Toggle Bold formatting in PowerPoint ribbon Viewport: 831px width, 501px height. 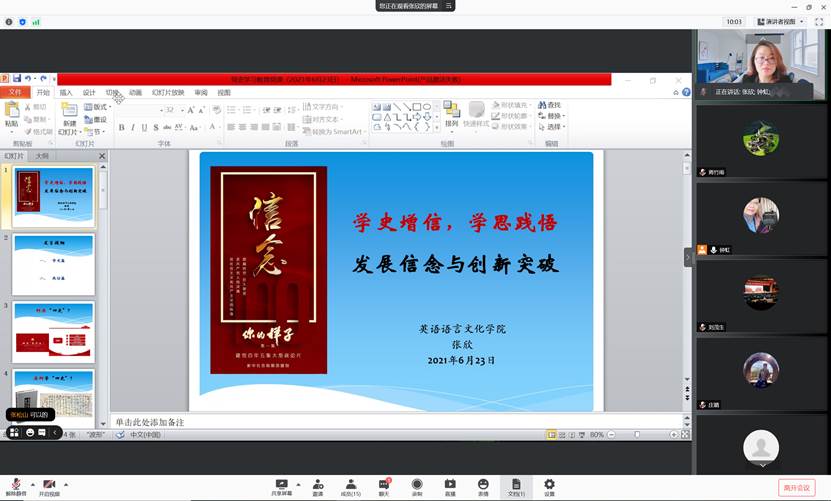coord(121,127)
